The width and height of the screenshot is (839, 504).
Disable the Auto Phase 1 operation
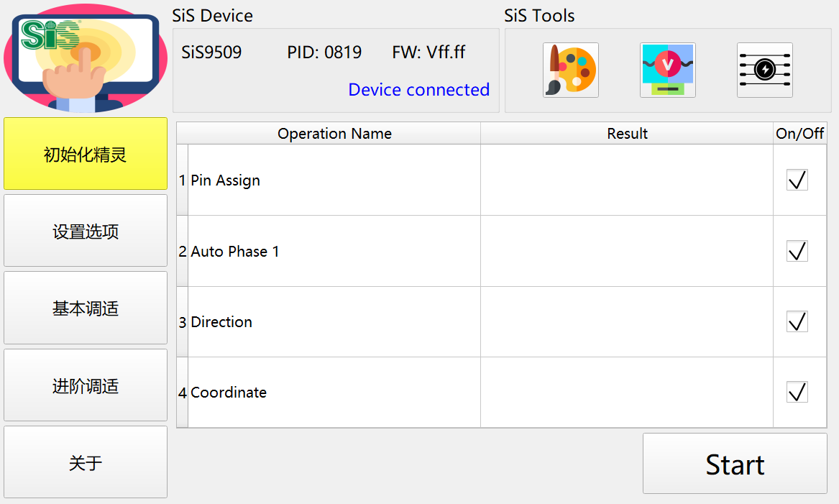point(797,251)
